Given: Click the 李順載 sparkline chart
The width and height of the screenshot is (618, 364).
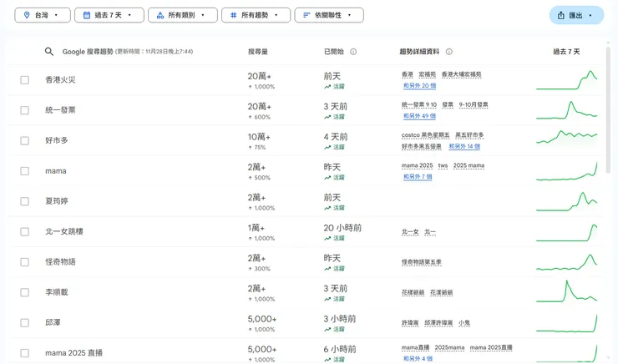Looking at the screenshot, I should point(567,291).
